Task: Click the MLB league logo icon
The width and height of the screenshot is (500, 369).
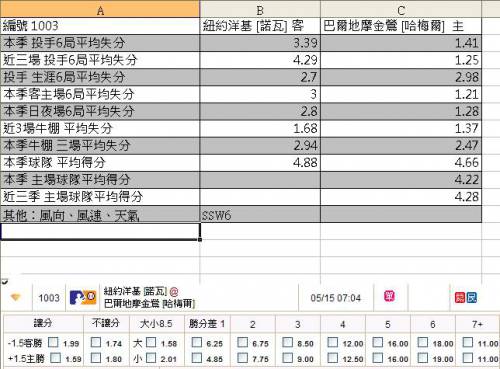Action: 83,297
